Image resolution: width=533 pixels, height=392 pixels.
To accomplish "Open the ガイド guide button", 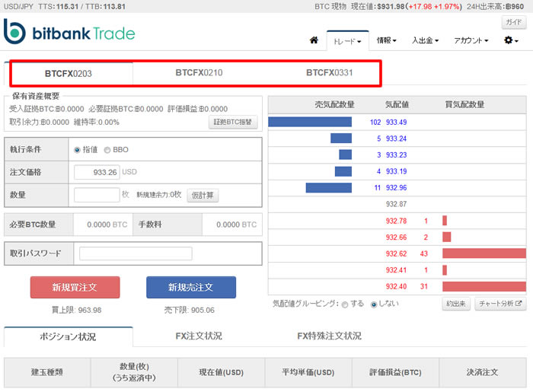I will click(x=514, y=22).
